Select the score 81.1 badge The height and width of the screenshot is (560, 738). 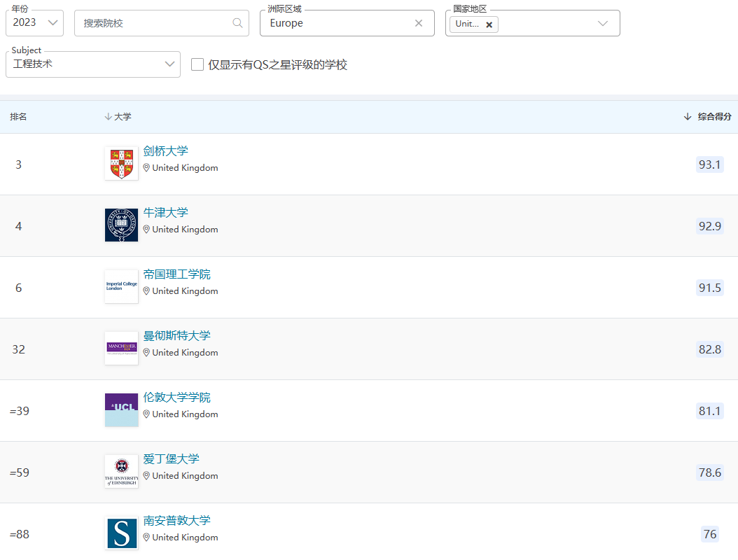710,412
